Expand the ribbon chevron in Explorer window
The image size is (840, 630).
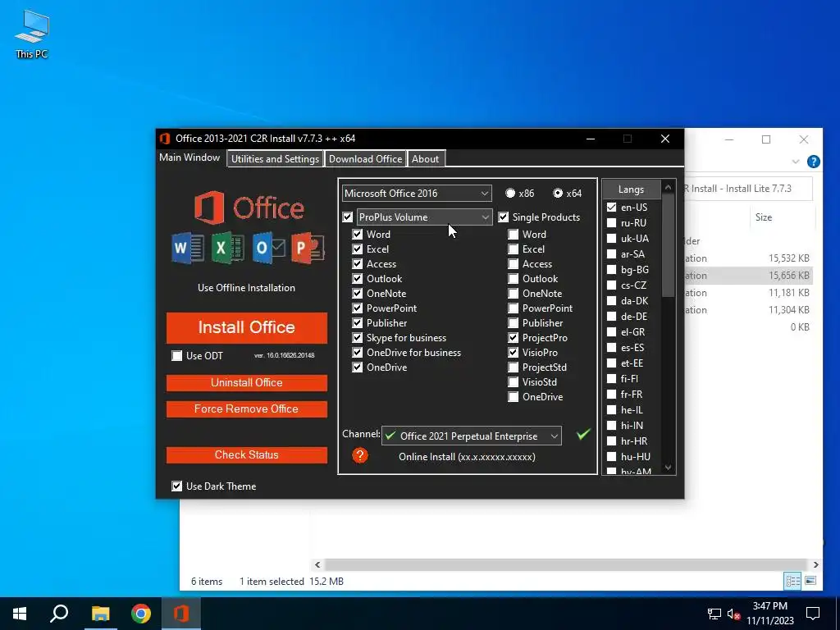tap(796, 162)
